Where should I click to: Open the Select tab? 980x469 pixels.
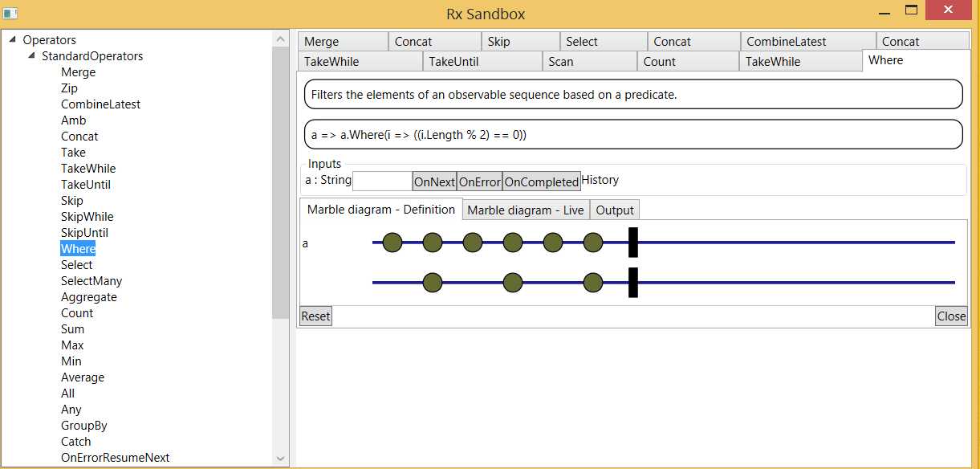603,42
